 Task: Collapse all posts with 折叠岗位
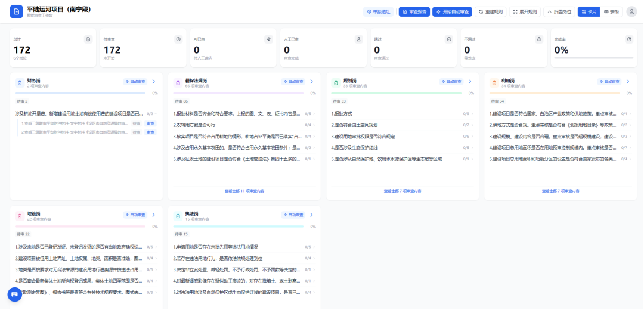pos(559,11)
